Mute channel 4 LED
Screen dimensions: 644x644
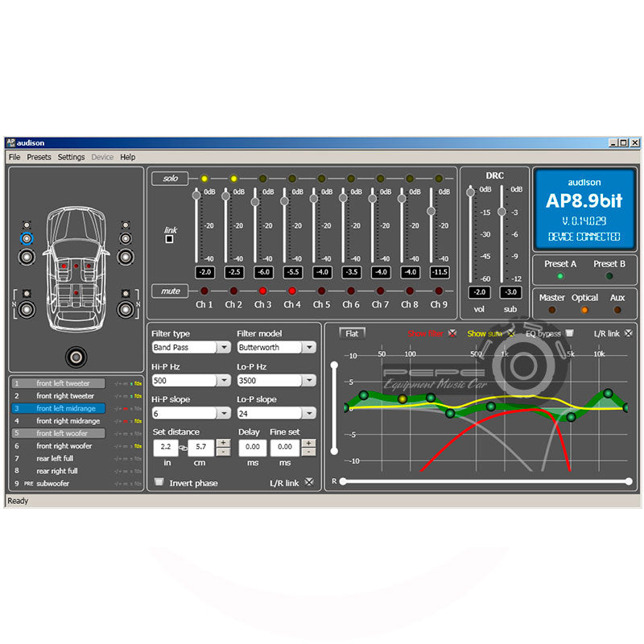(292, 291)
